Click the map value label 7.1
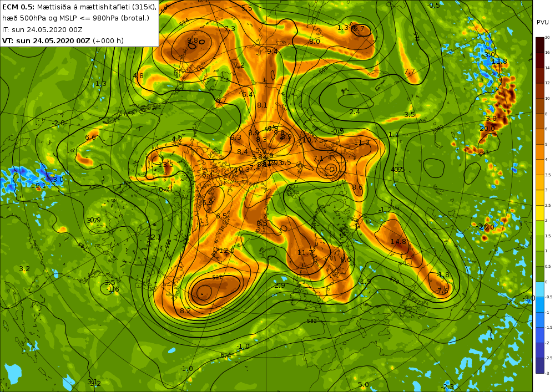This screenshot has width=555, height=392. [x=318, y=158]
